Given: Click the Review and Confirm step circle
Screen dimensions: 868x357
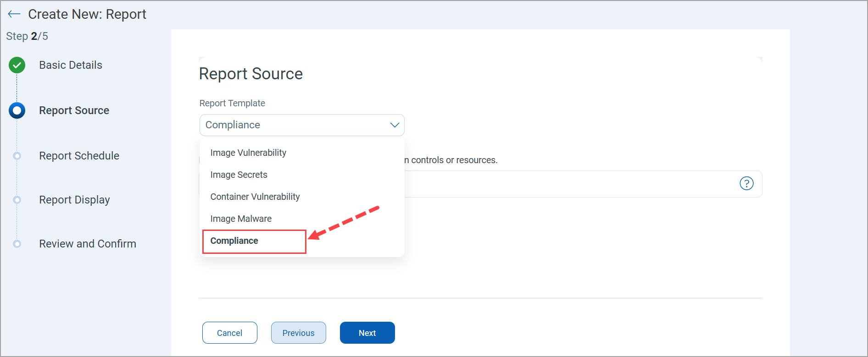Looking at the screenshot, I should [x=17, y=244].
